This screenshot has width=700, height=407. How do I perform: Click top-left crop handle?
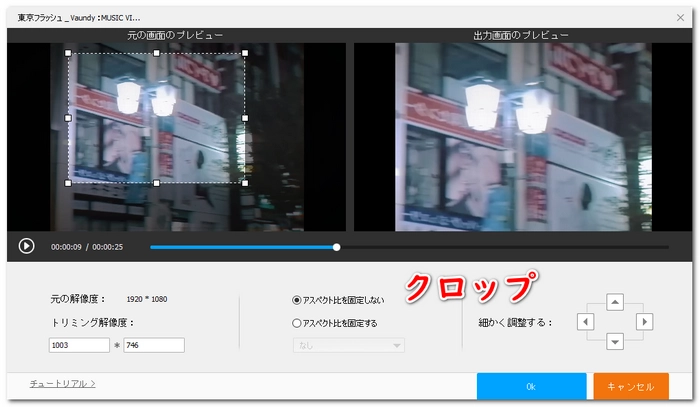click(68, 53)
